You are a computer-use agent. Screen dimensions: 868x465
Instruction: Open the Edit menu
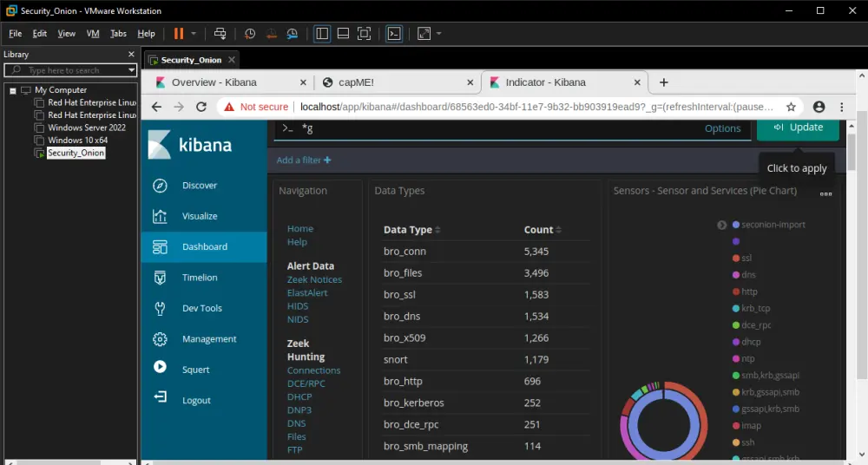(40, 34)
